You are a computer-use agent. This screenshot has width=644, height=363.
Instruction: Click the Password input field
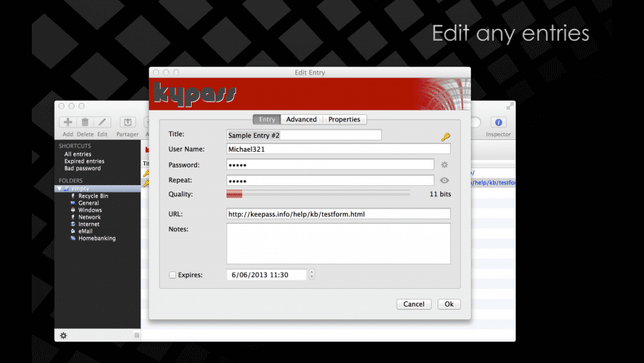pos(330,165)
